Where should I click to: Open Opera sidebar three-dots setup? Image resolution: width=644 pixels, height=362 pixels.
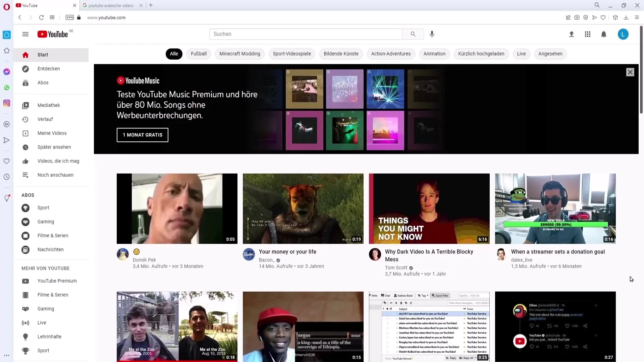pos(7,355)
